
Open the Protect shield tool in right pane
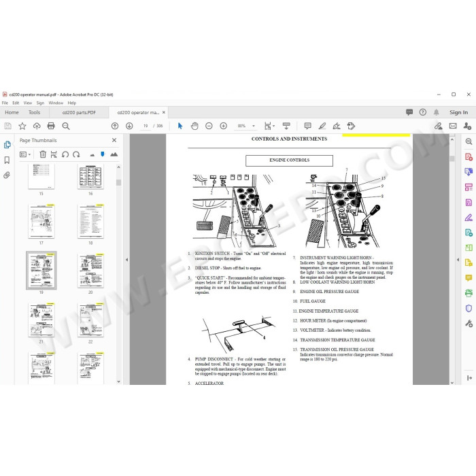469,309
